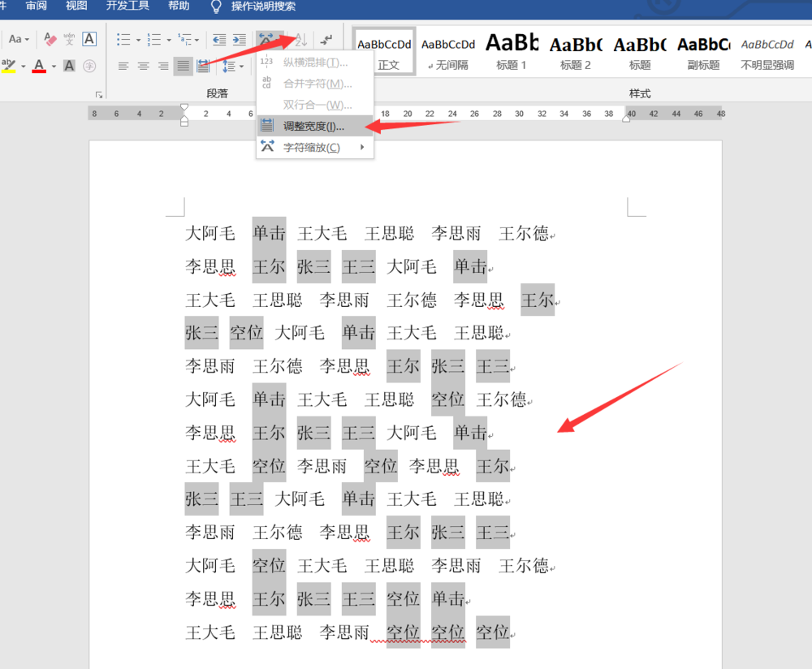Expand the font color dropdown arrow

(54, 67)
